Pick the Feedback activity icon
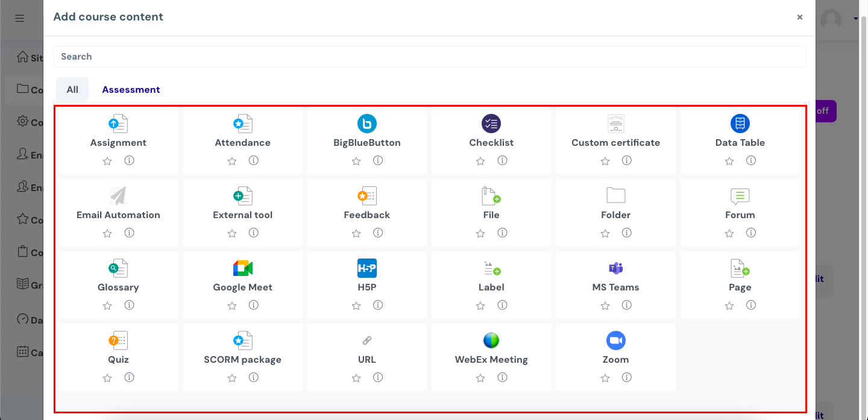868x420 pixels. tap(367, 196)
